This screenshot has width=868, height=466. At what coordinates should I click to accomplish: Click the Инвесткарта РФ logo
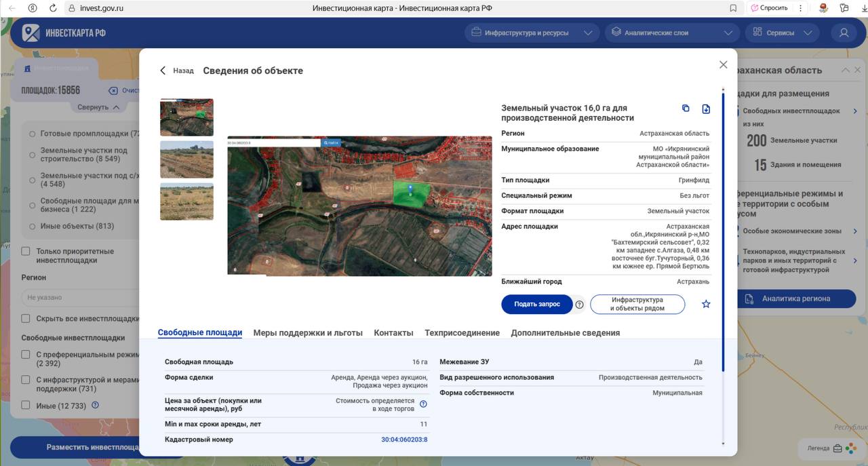coord(64,33)
